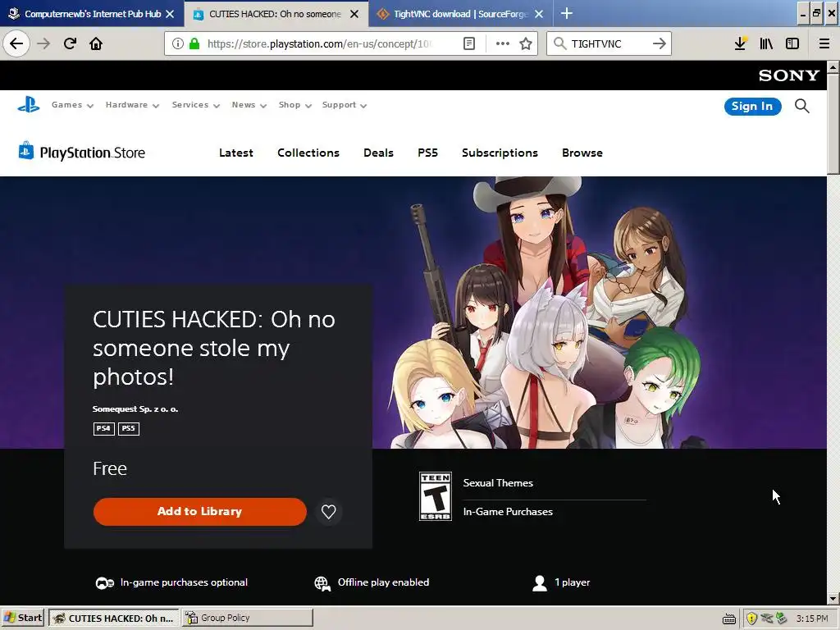Viewport: 840px width, 630px height.
Task: Expand the Hardware dropdown
Action: 132,105
